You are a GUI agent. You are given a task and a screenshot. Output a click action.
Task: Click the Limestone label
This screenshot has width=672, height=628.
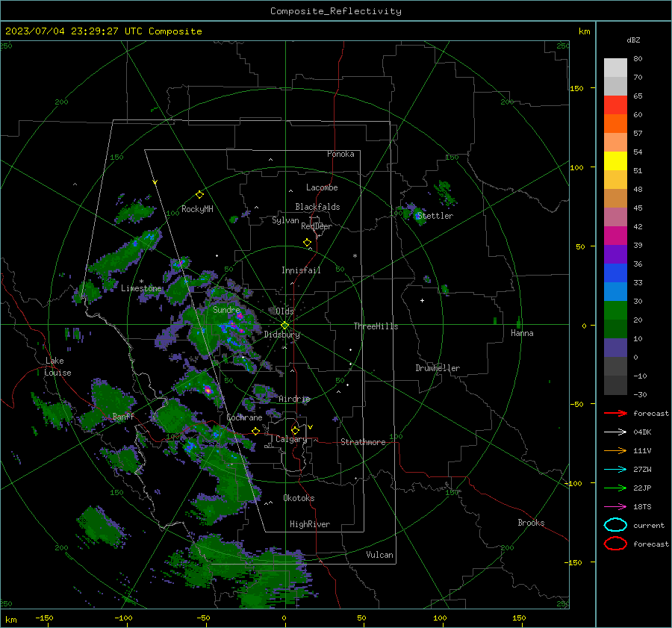141,288
